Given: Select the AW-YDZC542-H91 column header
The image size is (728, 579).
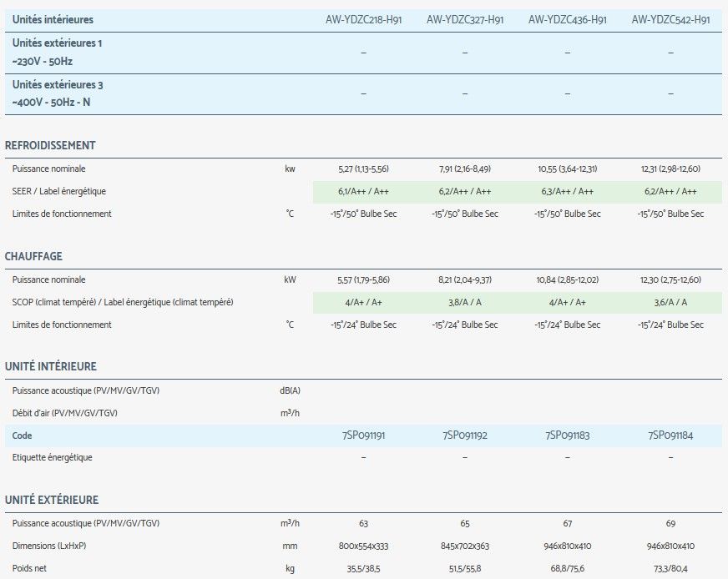Looking at the screenshot, I should pos(670,19).
